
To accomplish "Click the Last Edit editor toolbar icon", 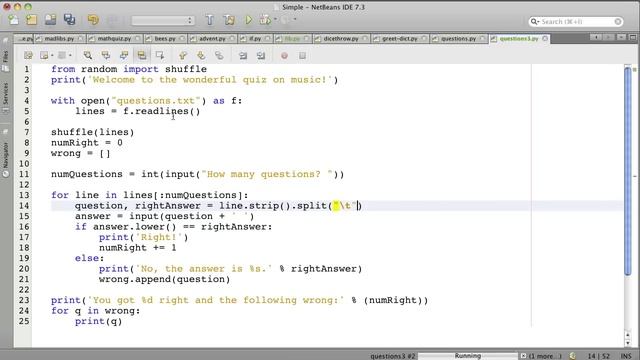I will click(28, 56).
